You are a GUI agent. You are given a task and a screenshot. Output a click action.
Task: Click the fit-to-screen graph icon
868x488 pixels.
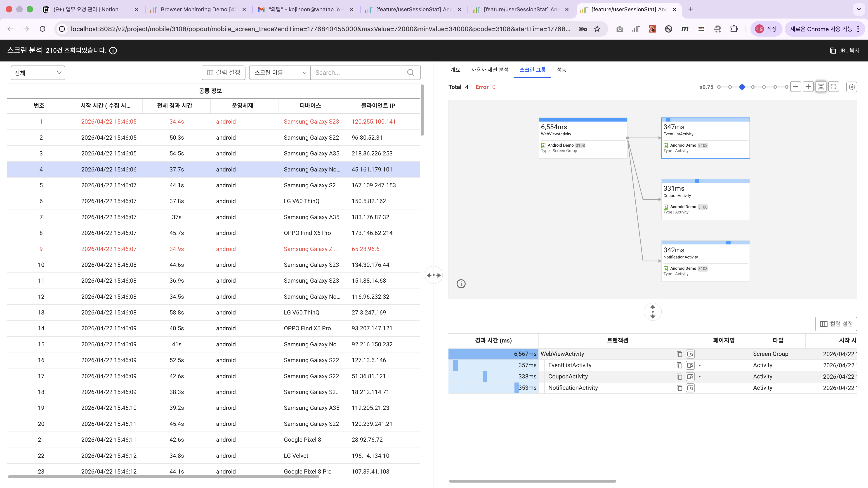(821, 87)
